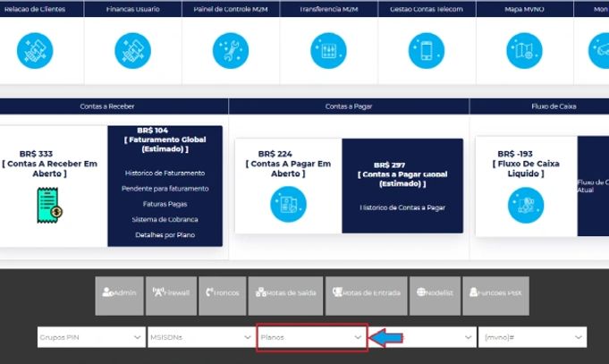The width and height of the screenshot is (609, 364).
Task: Expand the Planos dropdown
Action: pos(311,337)
